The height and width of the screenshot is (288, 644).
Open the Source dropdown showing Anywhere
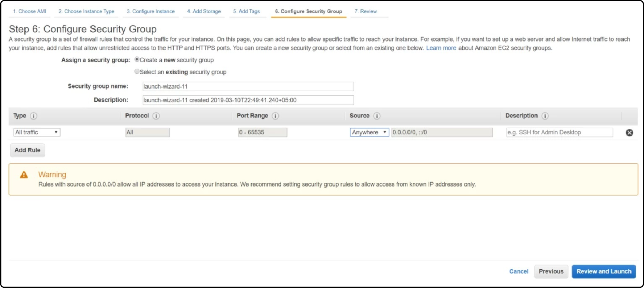click(x=369, y=132)
